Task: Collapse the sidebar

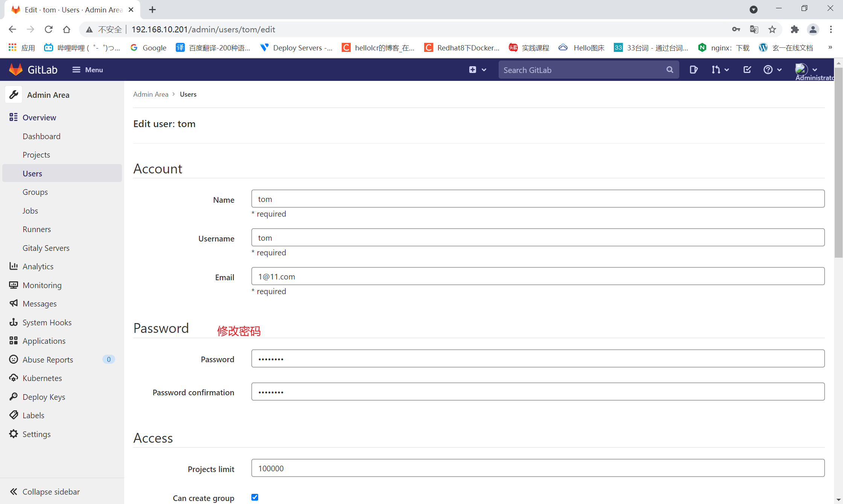Action: point(44,492)
